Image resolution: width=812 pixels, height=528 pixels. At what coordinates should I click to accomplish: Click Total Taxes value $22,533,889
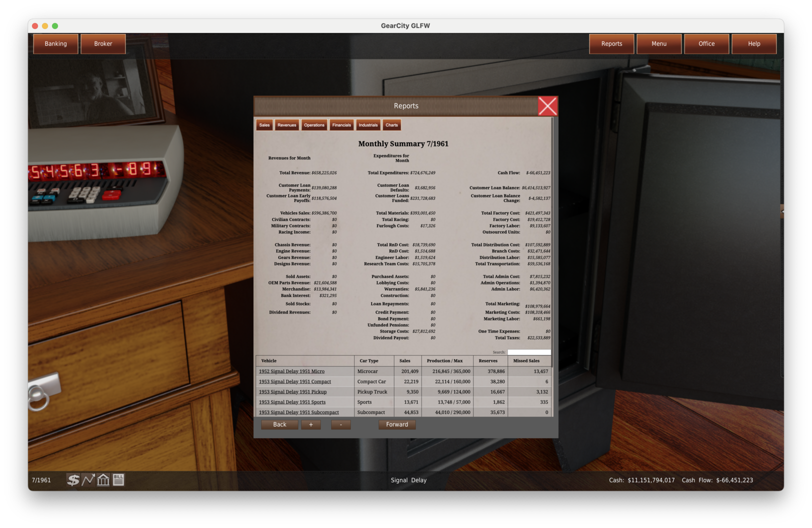539,338
